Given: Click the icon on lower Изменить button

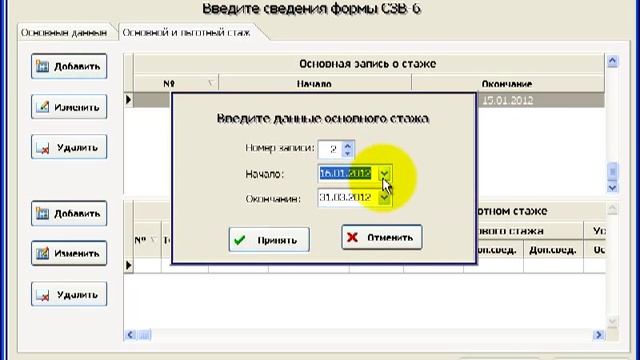Looking at the screenshot, I should 42,253.
